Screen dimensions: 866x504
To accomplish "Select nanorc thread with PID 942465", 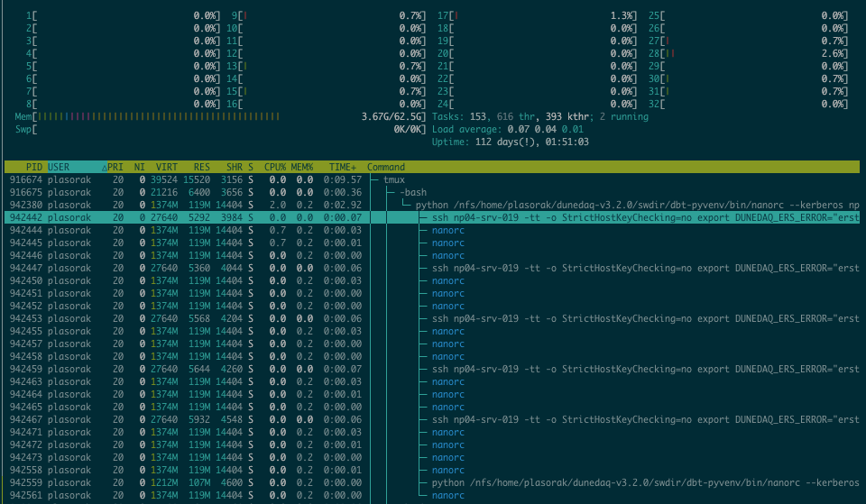I will (x=432, y=407).
